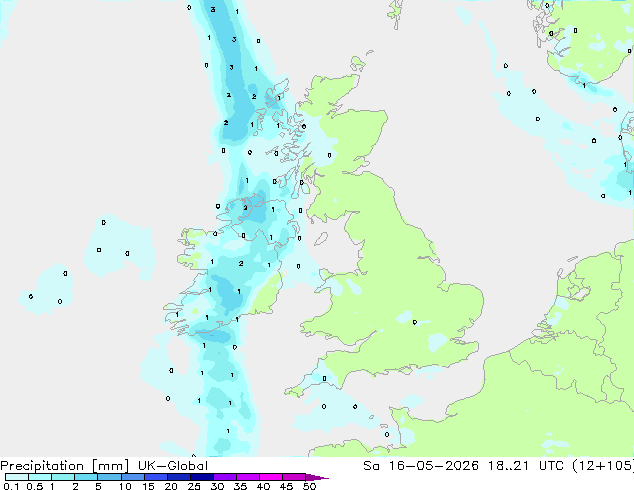This screenshot has height=490, width=634.
Task: Click the '50' legend scale label
Action: pos(309,486)
